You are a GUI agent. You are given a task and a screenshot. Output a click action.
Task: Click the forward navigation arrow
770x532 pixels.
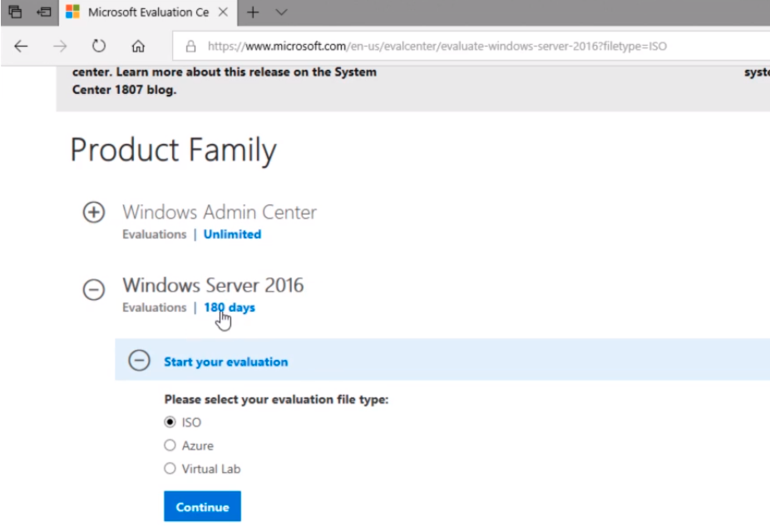tap(60, 46)
